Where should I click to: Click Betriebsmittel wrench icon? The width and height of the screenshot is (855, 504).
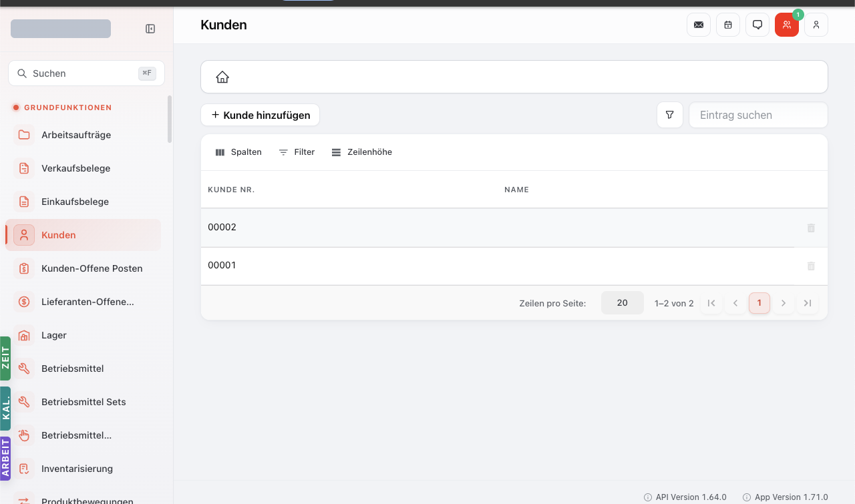tap(24, 368)
